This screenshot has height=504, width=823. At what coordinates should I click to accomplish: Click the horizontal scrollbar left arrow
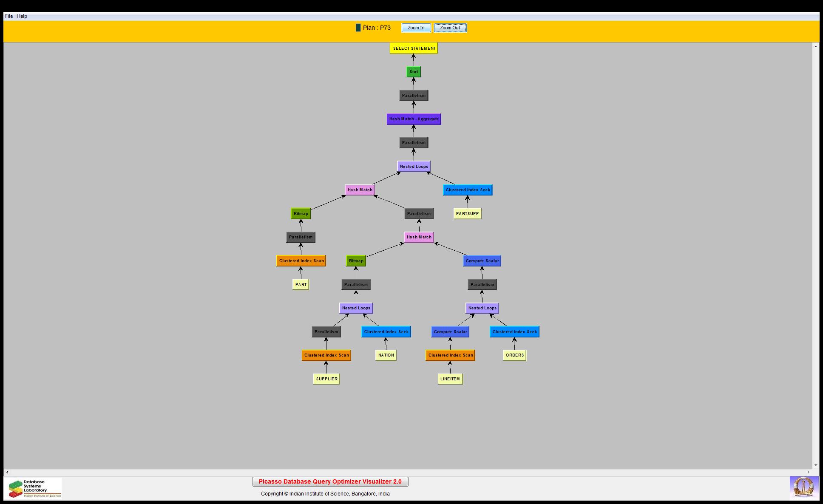7,472
